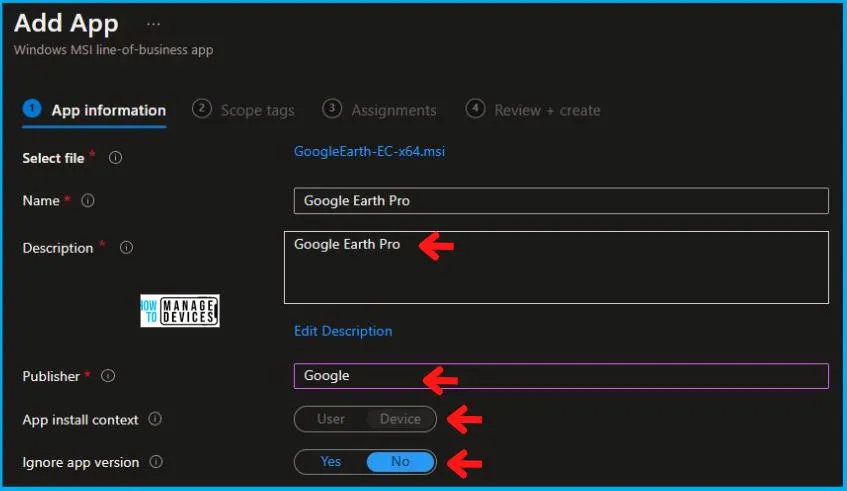Image resolution: width=847 pixels, height=491 pixels.
Task: Click the Publisher field containing Google
Action: pos(561,376)
